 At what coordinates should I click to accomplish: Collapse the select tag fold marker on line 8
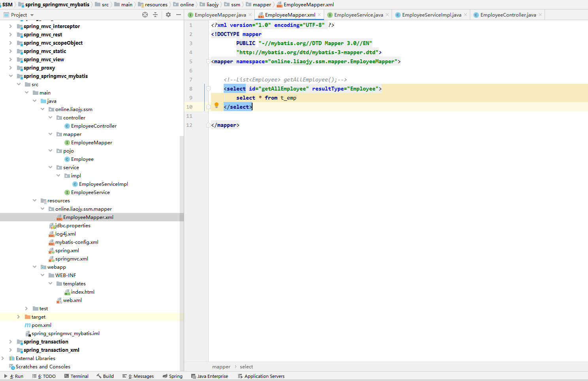pos(208,89)
